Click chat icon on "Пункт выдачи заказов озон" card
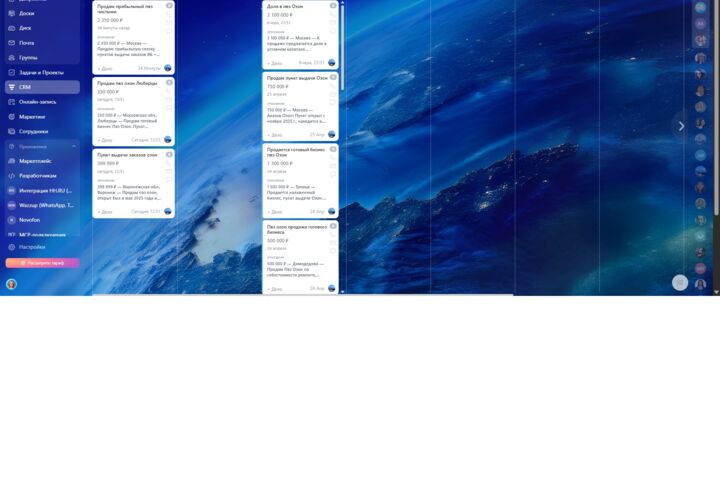The width and height of the screenshot is (720, 480). click(169, 180)
